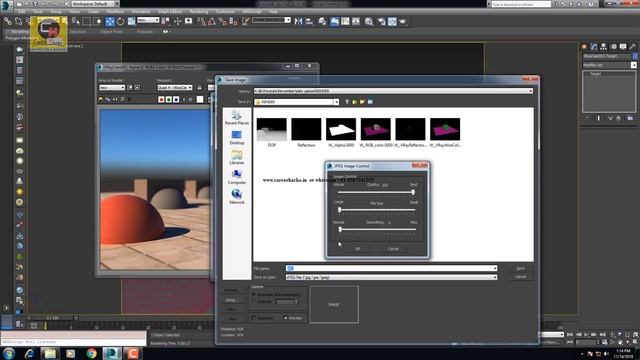The height and width of the screenshot is (360, 640).
Task: Click the Quality slider handle
Action: [413, 192]
